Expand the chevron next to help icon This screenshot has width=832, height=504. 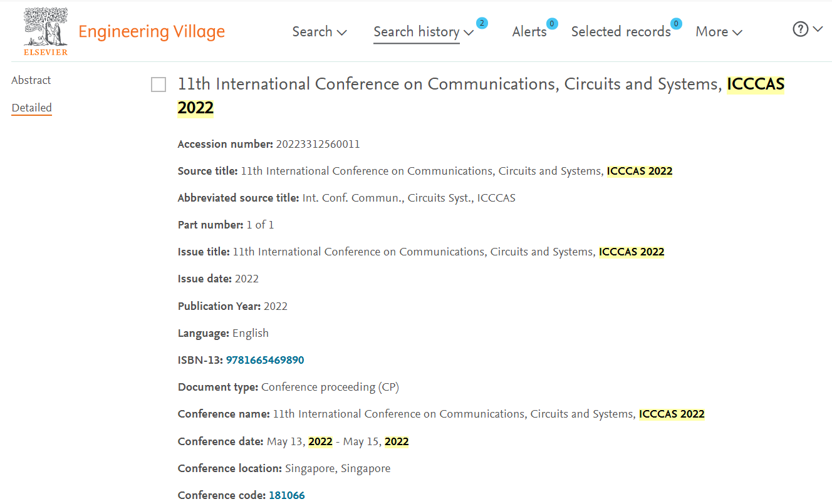[x=818, y=29]
